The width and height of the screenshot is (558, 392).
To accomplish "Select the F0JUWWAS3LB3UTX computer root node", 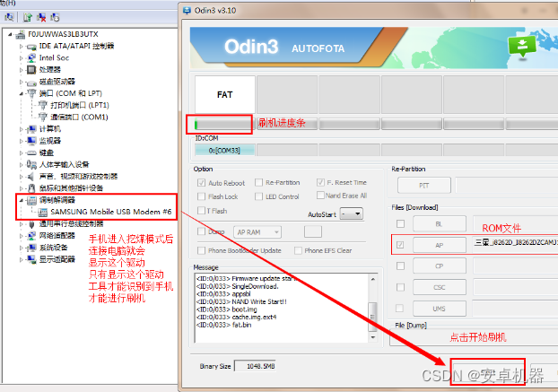I will 63,34.
